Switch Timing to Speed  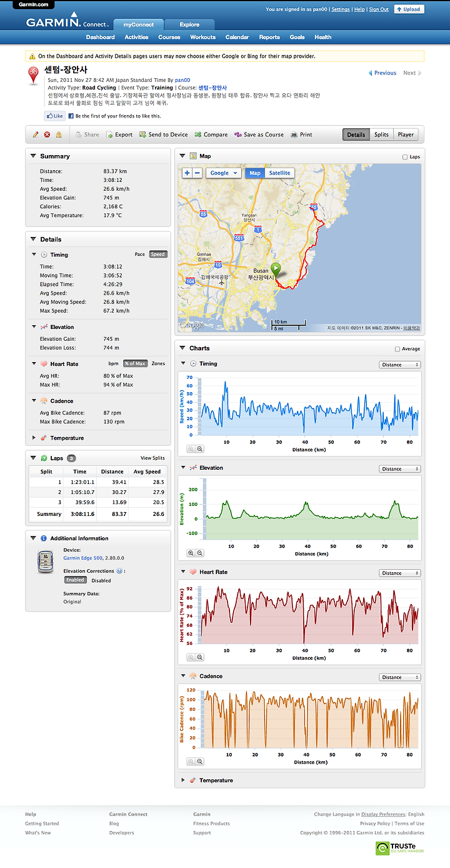pyautogui.click(x=158, y=255)
